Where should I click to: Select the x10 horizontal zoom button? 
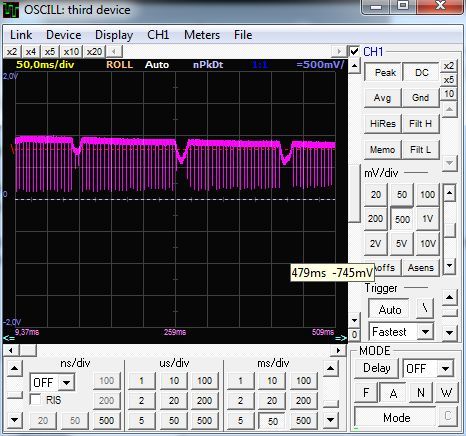[71, 52]
